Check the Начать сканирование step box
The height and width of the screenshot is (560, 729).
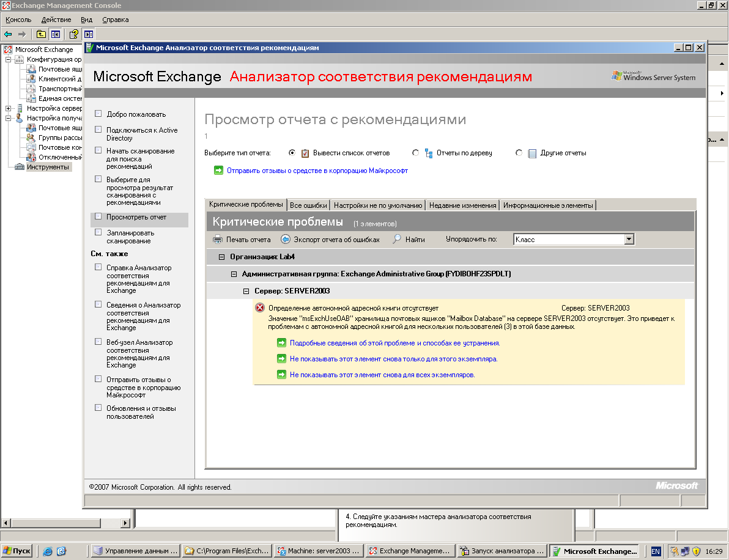[x=98, y=150]
